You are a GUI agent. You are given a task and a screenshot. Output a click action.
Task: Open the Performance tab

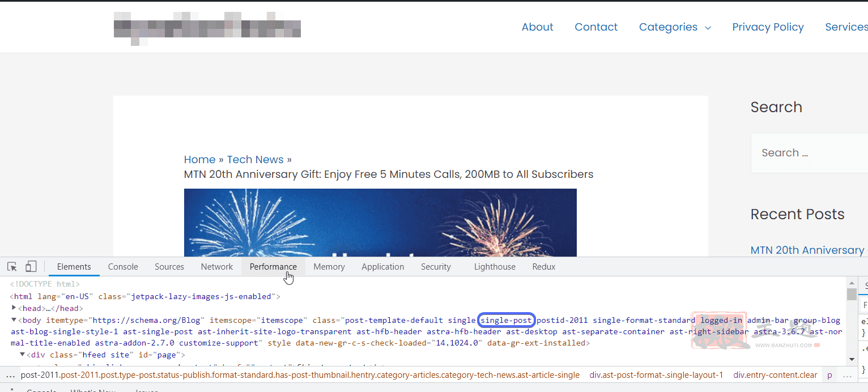(273, 267)
